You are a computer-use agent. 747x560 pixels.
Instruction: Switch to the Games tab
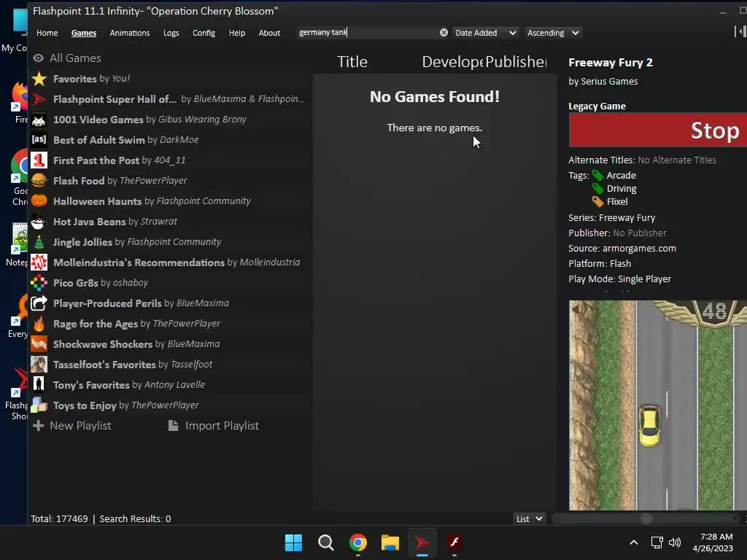coord(84,33)
